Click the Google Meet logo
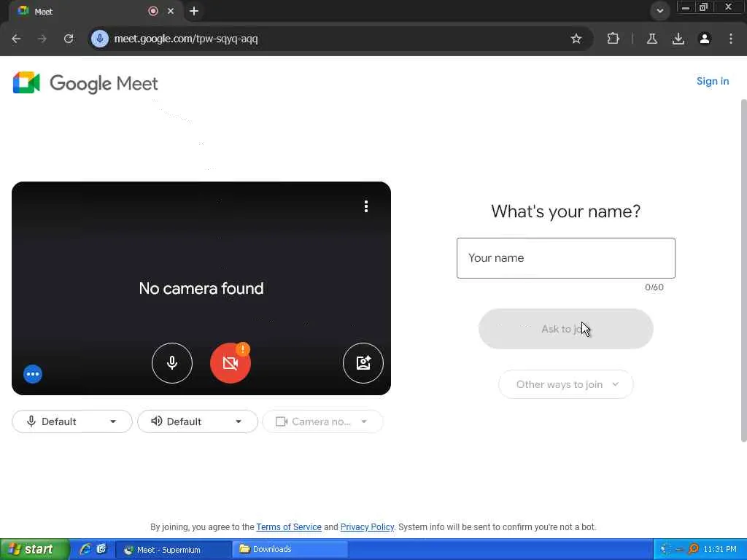Screen dimensions: 747x560 tap(85, 83)
